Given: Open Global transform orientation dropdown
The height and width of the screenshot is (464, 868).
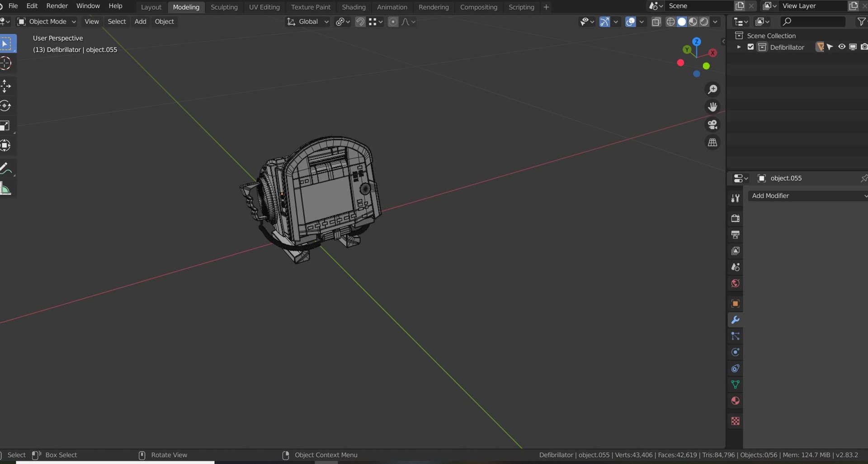Looking at the screenshot, I should 308,22.
